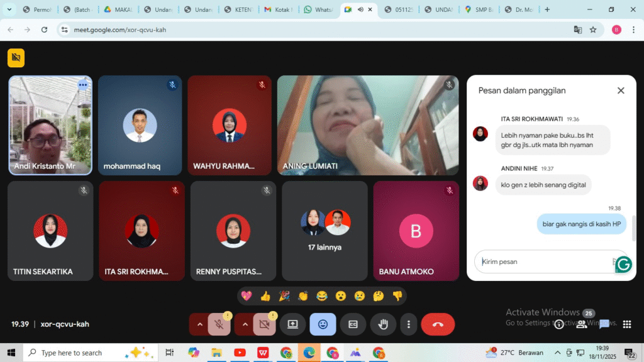Viewport: 644px width, 362px height.
Task: Toggle closed captions button
Action: click(x=353, y=324)
